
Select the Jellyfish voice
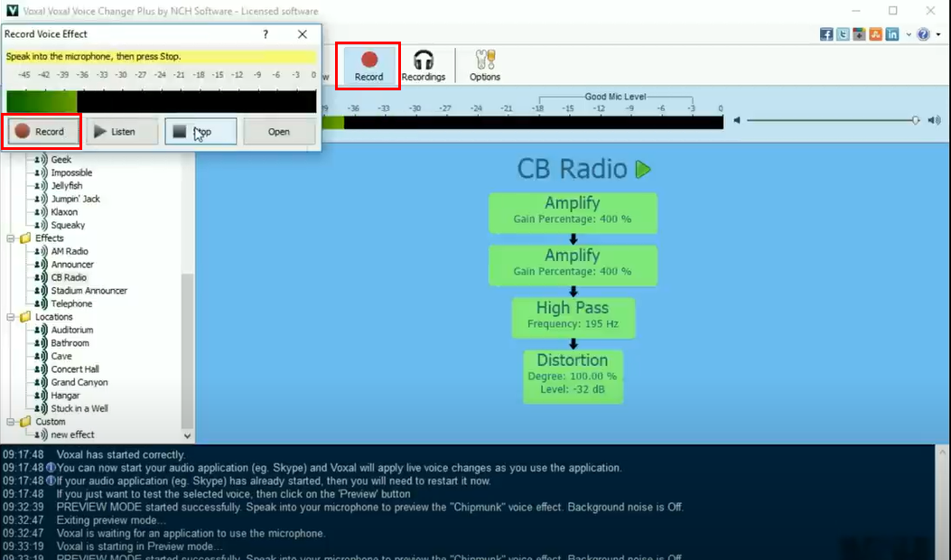[x=67, y=186]
